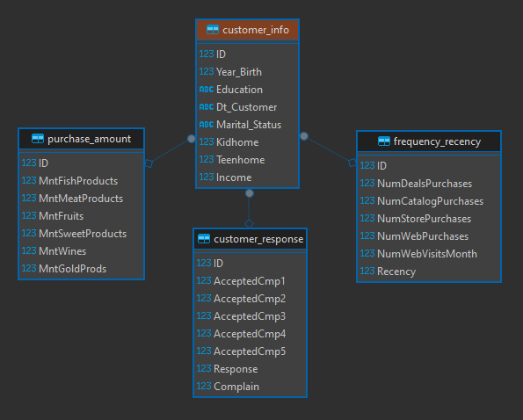Select the AcceptedCmp5 column
Image resolution: width=523 pixels, height=420 pixels.
click(251, 351)
